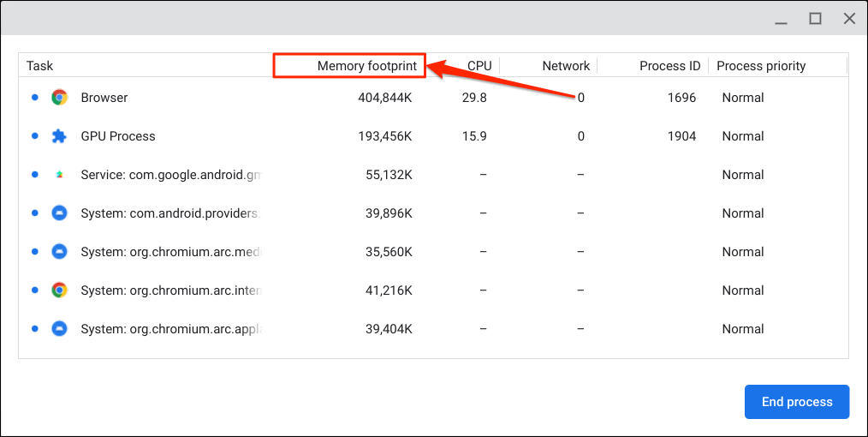Screen dimensions: 868x437
Task: Sort by Memory footprint column
Action: pyautogui.click(x=366, y=66)
